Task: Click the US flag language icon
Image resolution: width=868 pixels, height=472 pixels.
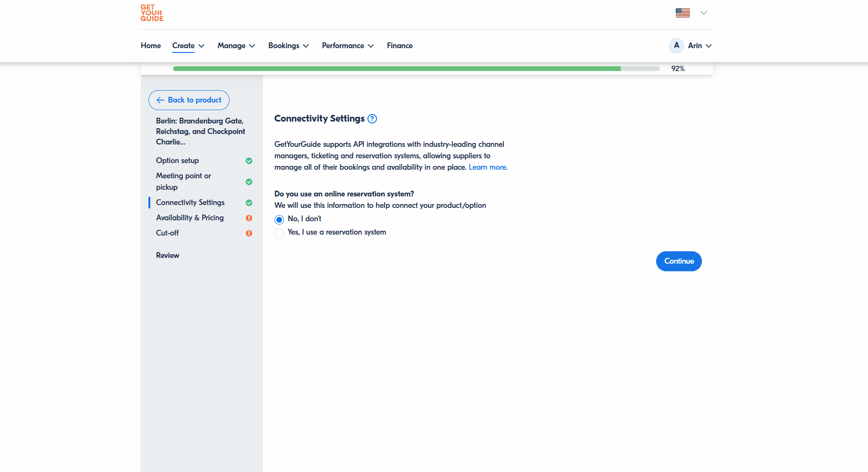Action: coord(682,13)
